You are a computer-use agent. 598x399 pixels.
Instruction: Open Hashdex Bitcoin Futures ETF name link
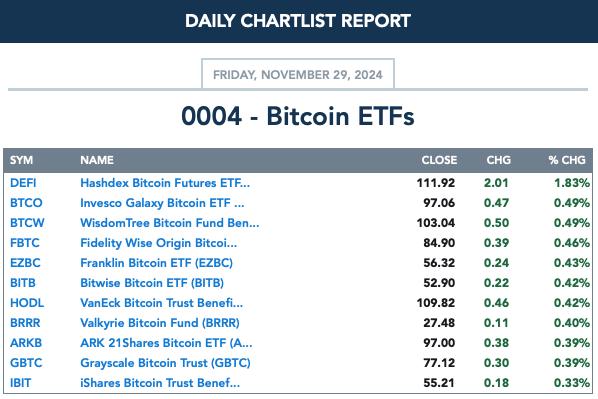(165, 183)
